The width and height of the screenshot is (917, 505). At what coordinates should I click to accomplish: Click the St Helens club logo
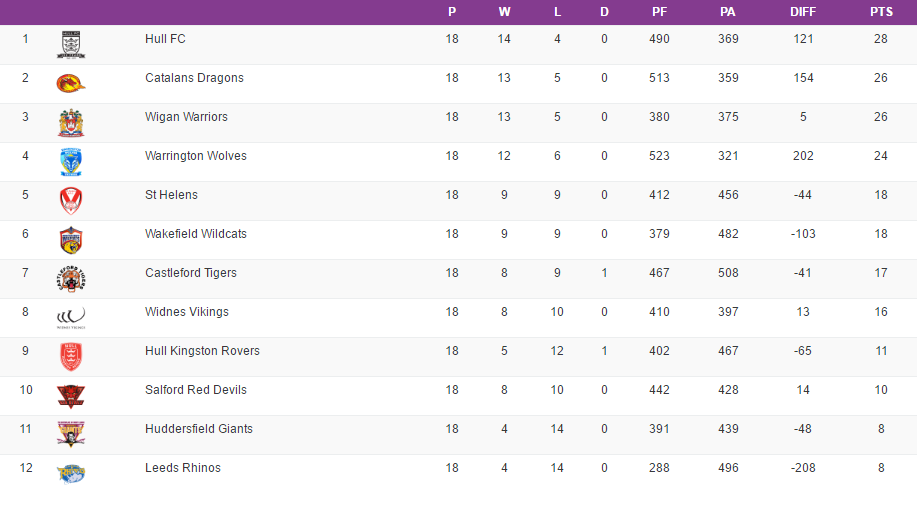(x=71, y=200)
